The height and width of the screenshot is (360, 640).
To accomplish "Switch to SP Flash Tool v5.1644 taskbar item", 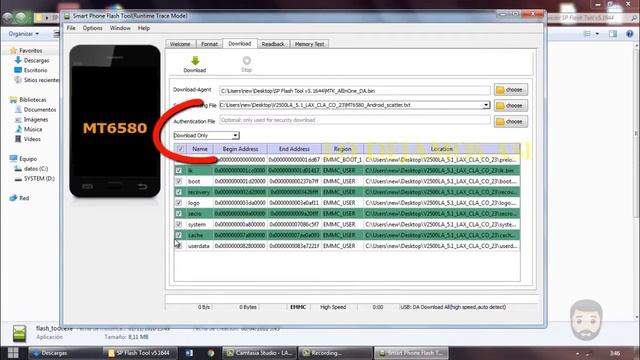I will [140, 353].
